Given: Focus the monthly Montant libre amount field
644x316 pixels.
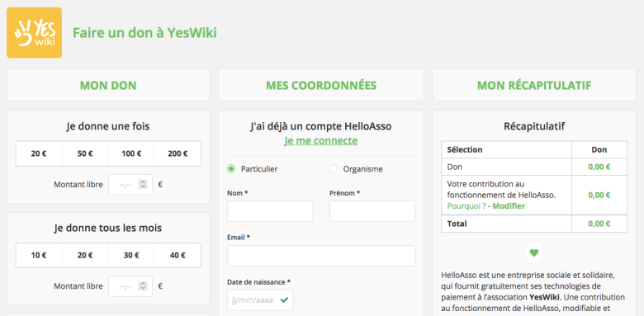Looking at the screenshot, I should [130, 286].
